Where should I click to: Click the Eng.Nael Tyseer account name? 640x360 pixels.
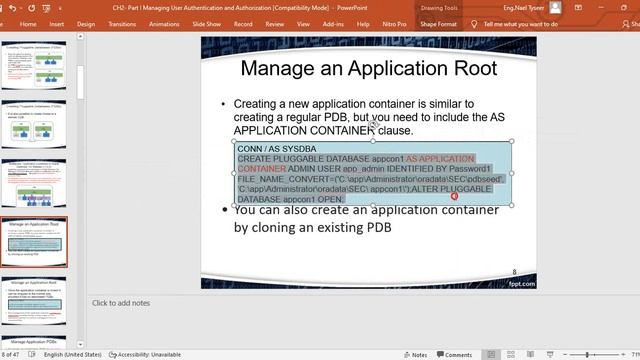523,8
